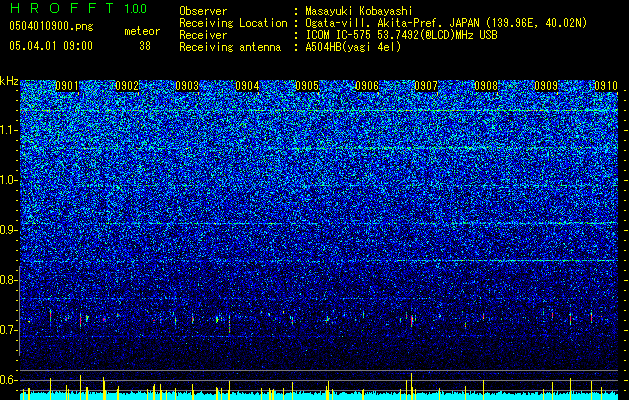This screenshot has height=400, width=629.
Task: Click the 0.9 kHz axis label
Action: [7, 230]
